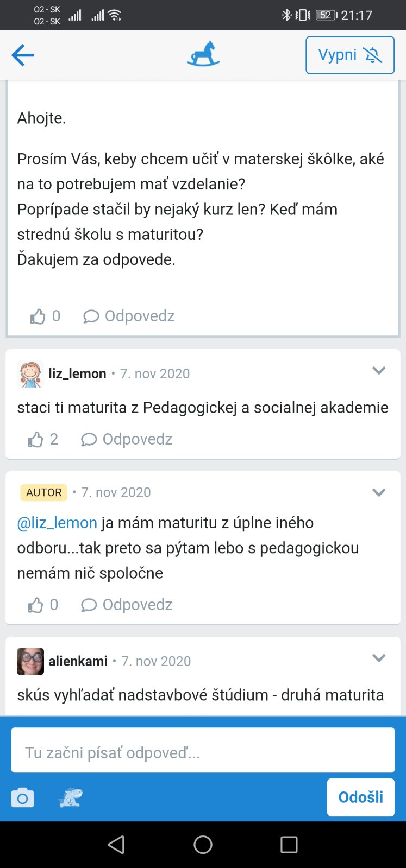Viewport: 406px width, 868px height.
Task: Open the dinosaur sticker icon
Action: coord(71,798)
